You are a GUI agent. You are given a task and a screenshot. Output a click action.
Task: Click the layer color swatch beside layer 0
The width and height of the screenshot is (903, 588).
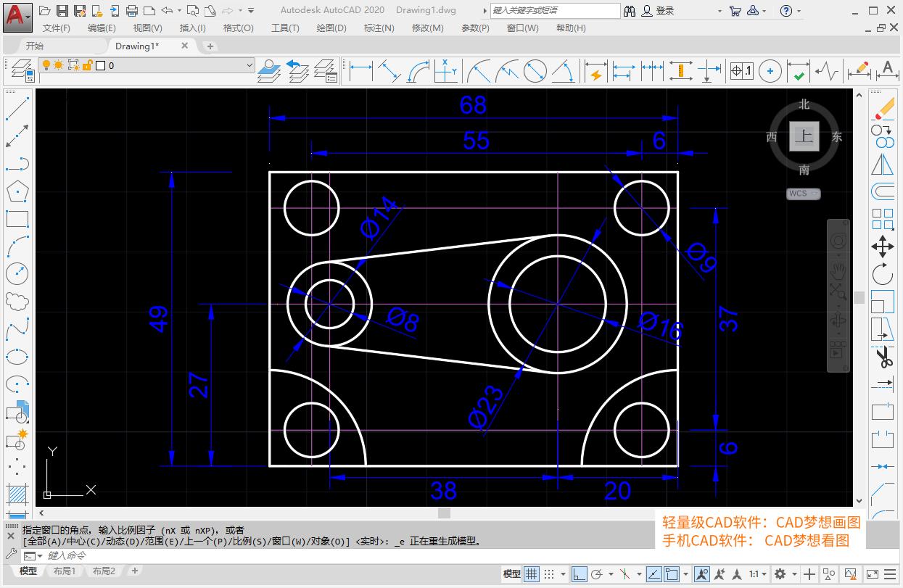[x=100, y=65]
